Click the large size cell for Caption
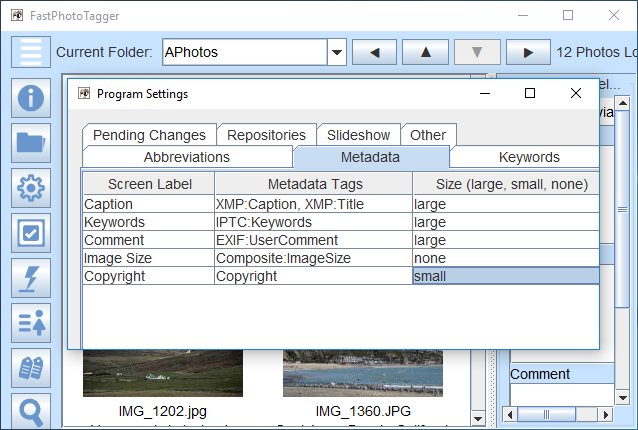Screen dimensions: 638x430 point(506,204)
